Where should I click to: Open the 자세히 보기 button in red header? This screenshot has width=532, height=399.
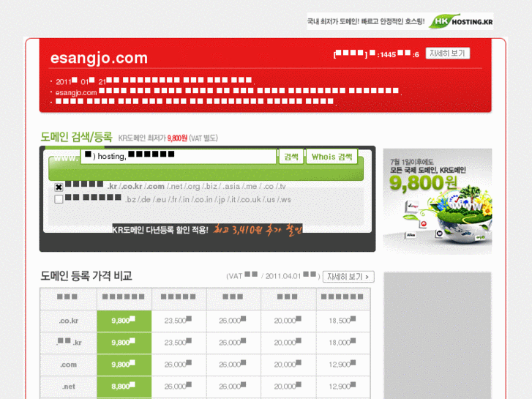pyautogui.click(x=448, y=53)
